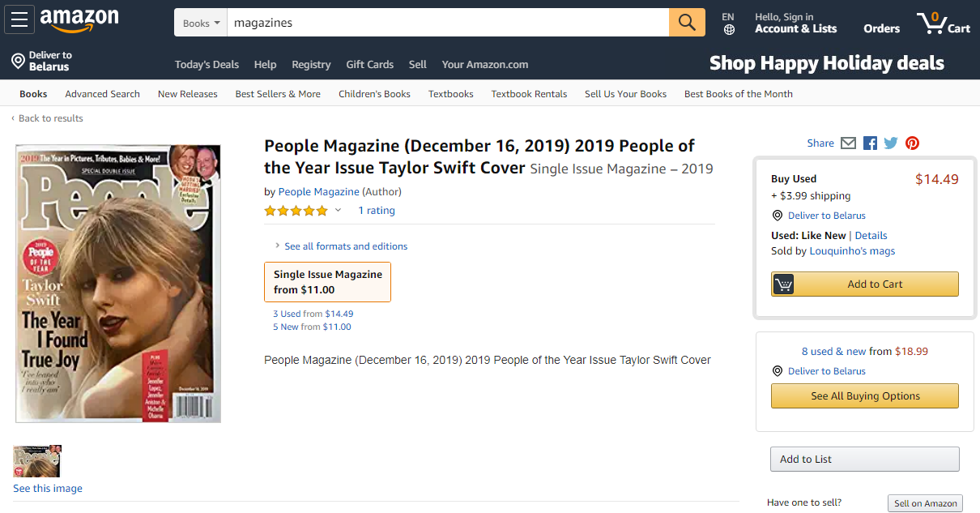This screenshot has height=513, width=980.
Task: Open the hamburger navigation menu
Action: point(19,19)
